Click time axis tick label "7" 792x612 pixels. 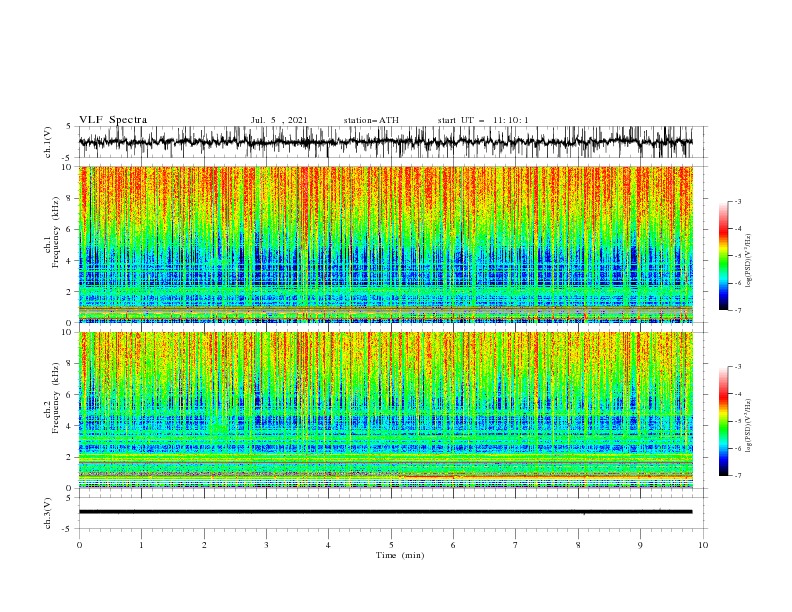(x=516, y=545)
